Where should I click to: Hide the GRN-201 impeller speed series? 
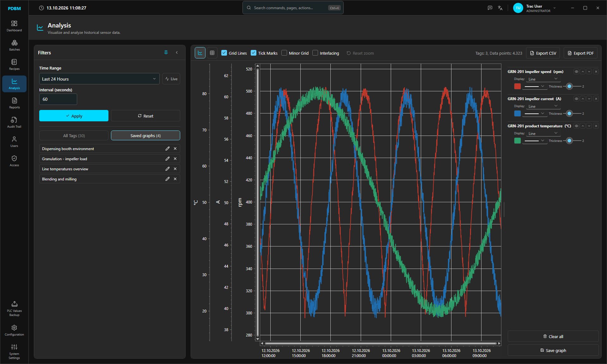(x=576, y=72)
